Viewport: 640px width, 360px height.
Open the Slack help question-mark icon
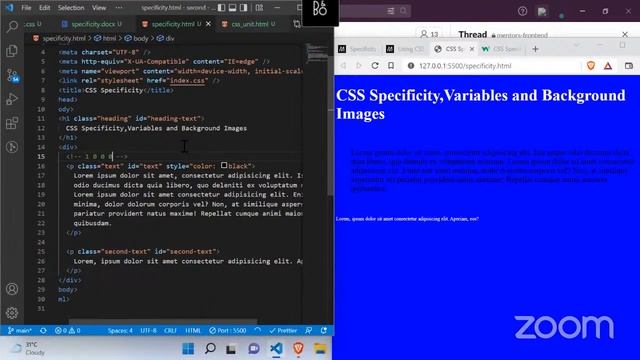pyautogui.click(x=522, y=11)
